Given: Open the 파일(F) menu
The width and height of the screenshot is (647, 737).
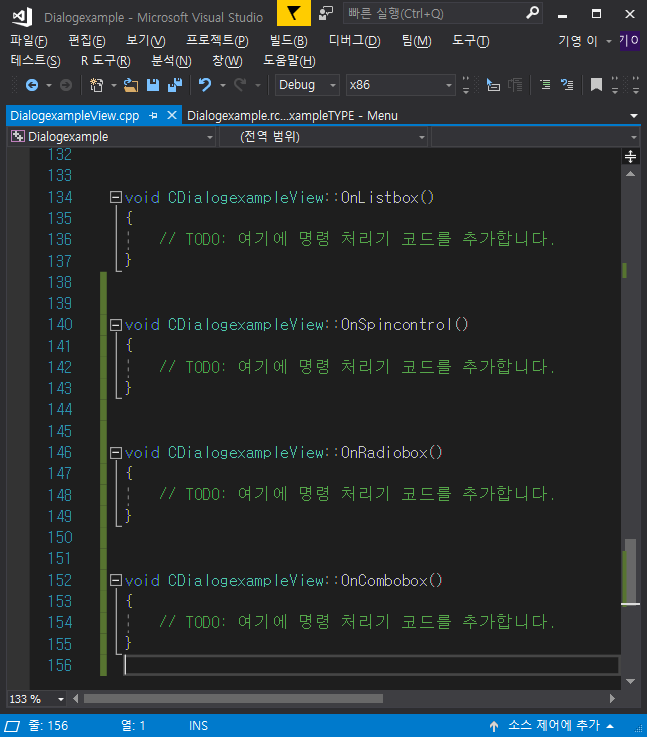Looking at the screenshot, I should coord(29,41).
